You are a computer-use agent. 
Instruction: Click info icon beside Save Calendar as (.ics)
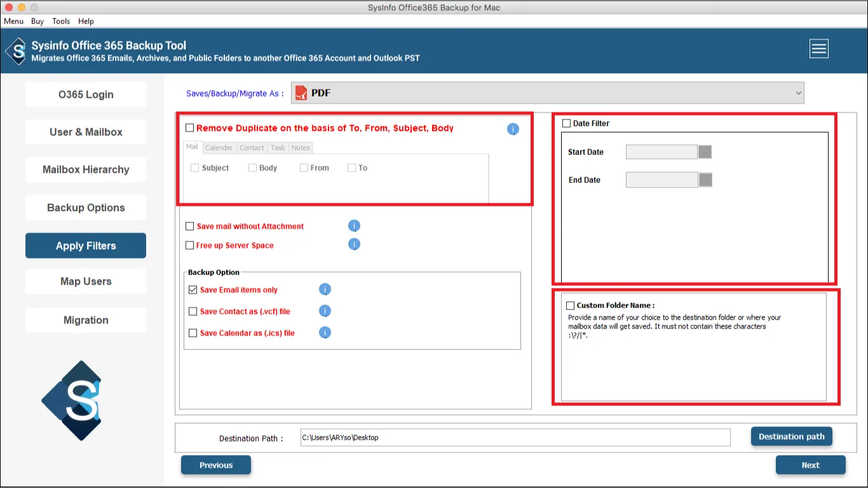point(325,332)
